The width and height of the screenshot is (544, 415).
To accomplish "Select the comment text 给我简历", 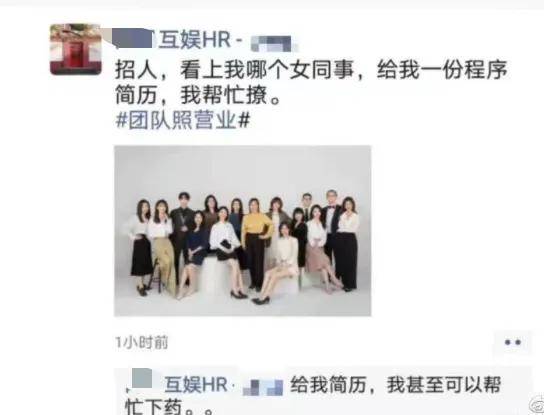I will pyautogui.click(x=329, y=384).
